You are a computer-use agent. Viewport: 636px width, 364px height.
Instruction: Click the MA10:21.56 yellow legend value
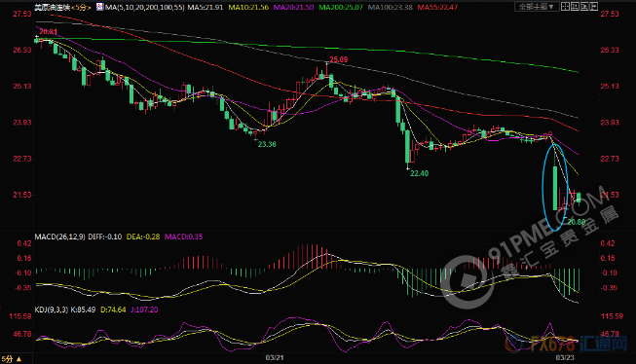pos(248,7)
